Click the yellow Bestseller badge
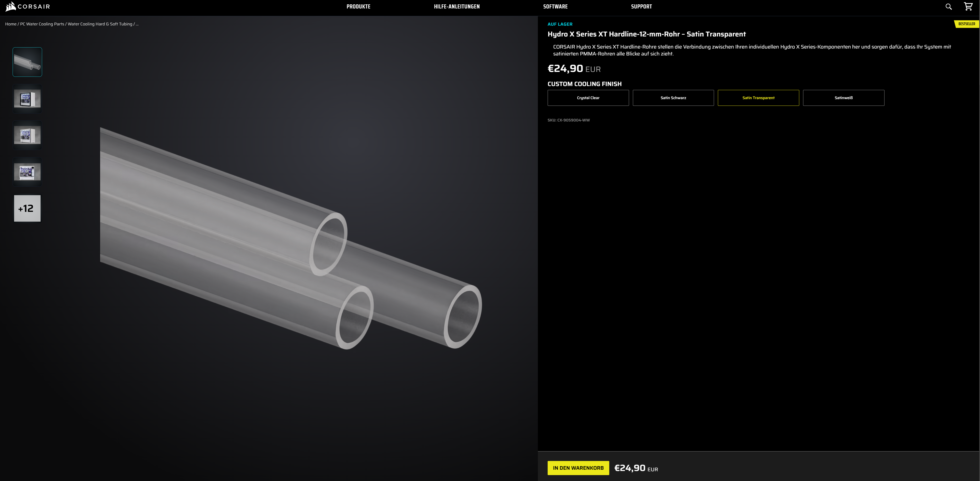This screenshot has height=481, width=980. coord(966,24)
